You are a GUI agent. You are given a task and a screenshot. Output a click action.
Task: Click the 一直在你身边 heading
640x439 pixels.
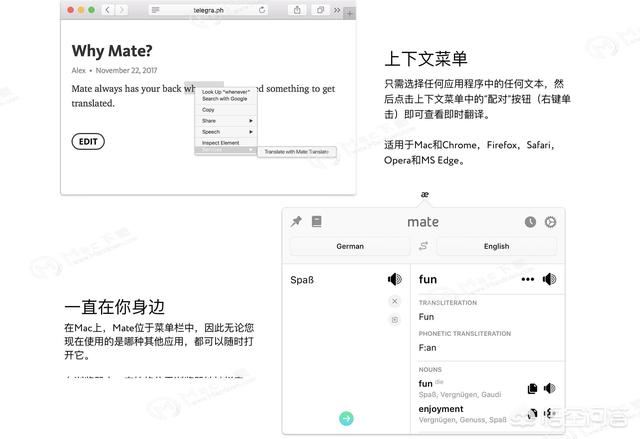tap(115, 307)
